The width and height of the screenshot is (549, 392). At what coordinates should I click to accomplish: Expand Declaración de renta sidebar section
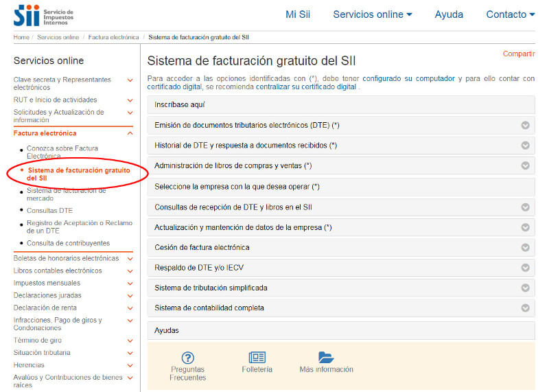coord(130,308)
